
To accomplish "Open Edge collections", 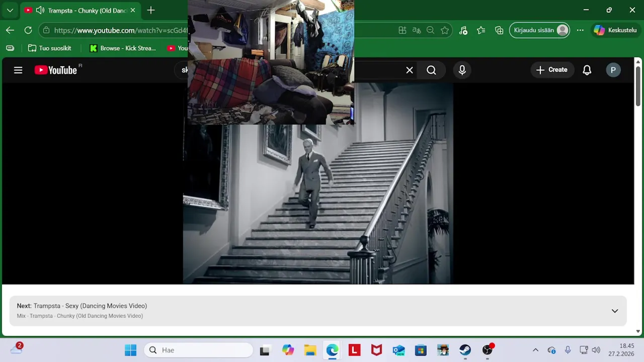I will pyautogui.click(x=499, y=30).
